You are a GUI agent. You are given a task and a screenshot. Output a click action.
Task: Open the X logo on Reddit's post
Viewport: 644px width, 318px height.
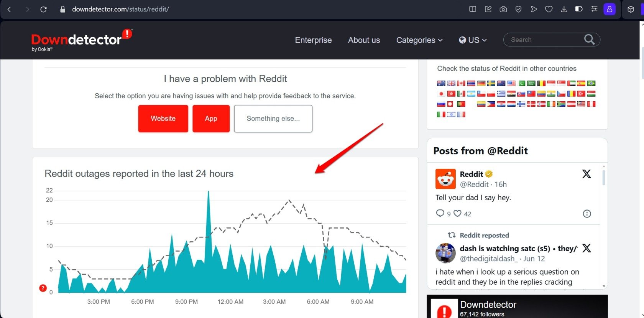pyautogui.click(x=586, y=174)
